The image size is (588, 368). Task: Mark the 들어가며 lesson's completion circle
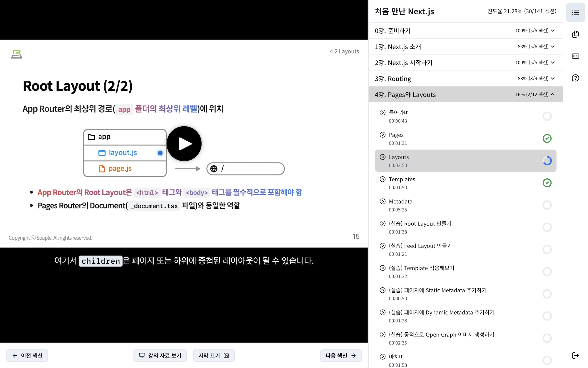(547, 116)
